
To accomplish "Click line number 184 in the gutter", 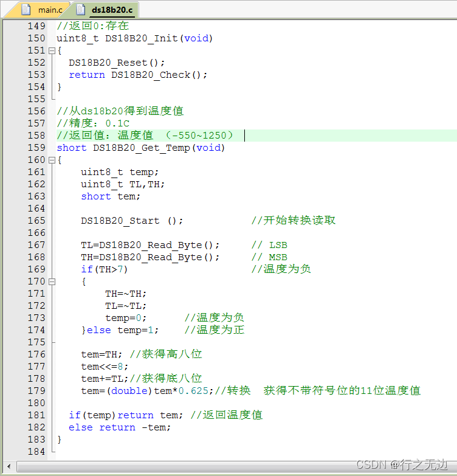I will click(x=36, y=452).
